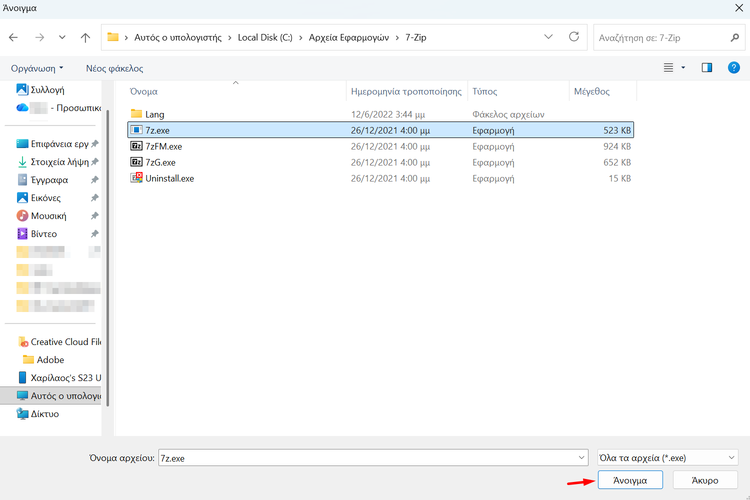Image resolution: width=750 pixels, height=500 pixels.
Task: Expand the recent locations chevron
Action: pos(62,37)
